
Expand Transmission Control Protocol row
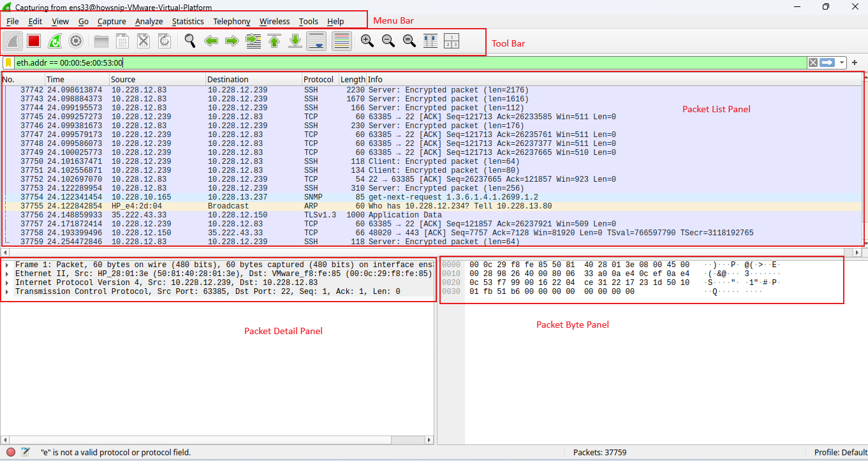coord(7,291)
